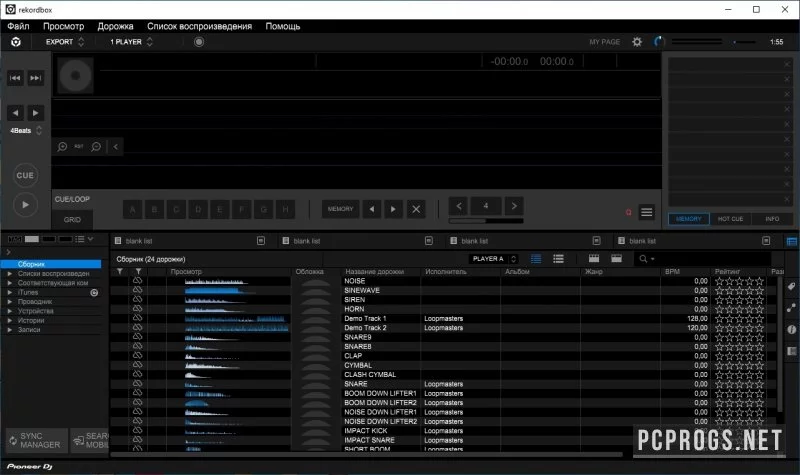The width and height of the screenshot is (800, 475).
Task: Click the SYNC MANAGER button
Action: 37,440
